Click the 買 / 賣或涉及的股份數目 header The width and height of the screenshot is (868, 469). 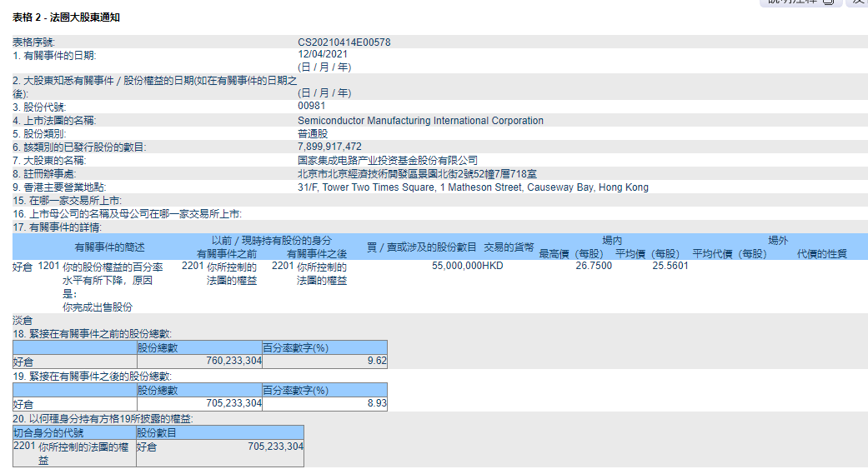[x=421, y=247]
